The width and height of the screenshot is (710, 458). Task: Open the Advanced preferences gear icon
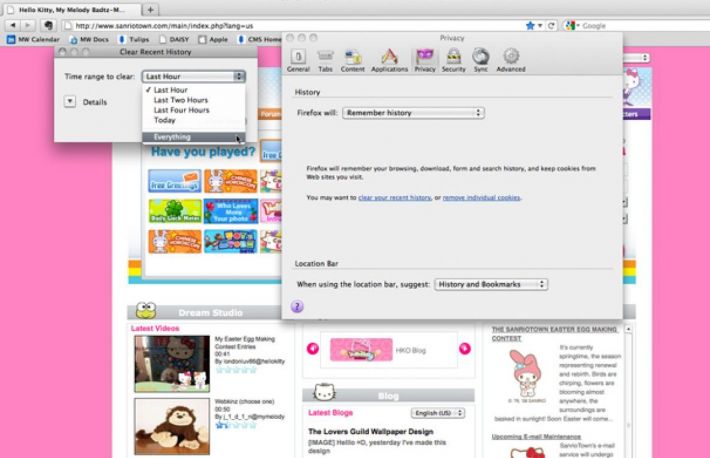510,60
